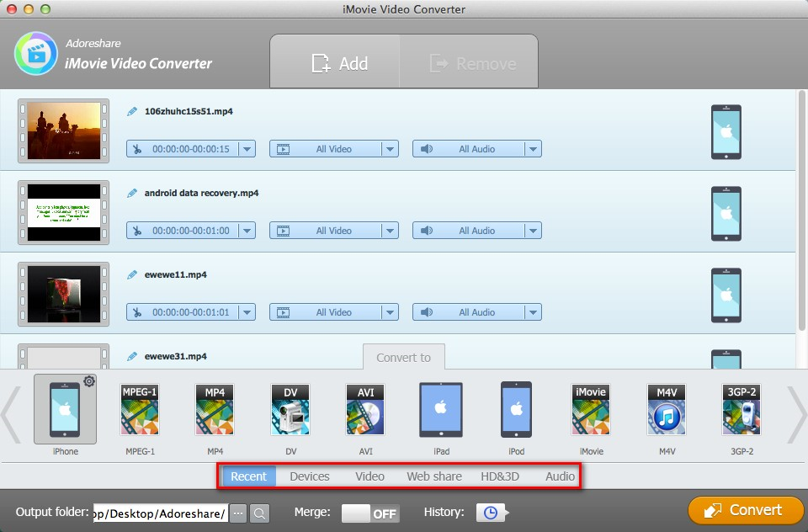The width and height of the screenshot is (808, 532).
Task: Expand trim time dropdown for 106zhuhc15s51.mp4
Action: 247,149
